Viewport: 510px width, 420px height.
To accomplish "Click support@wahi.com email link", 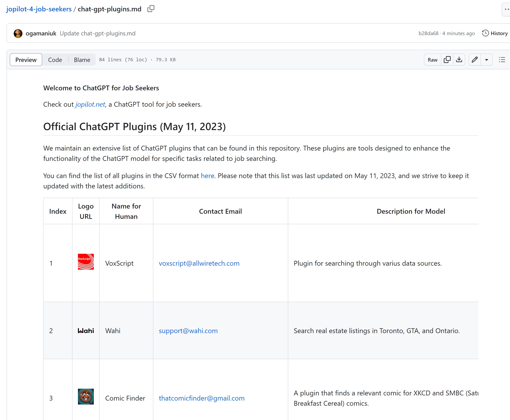I will [x=188, y=331].
